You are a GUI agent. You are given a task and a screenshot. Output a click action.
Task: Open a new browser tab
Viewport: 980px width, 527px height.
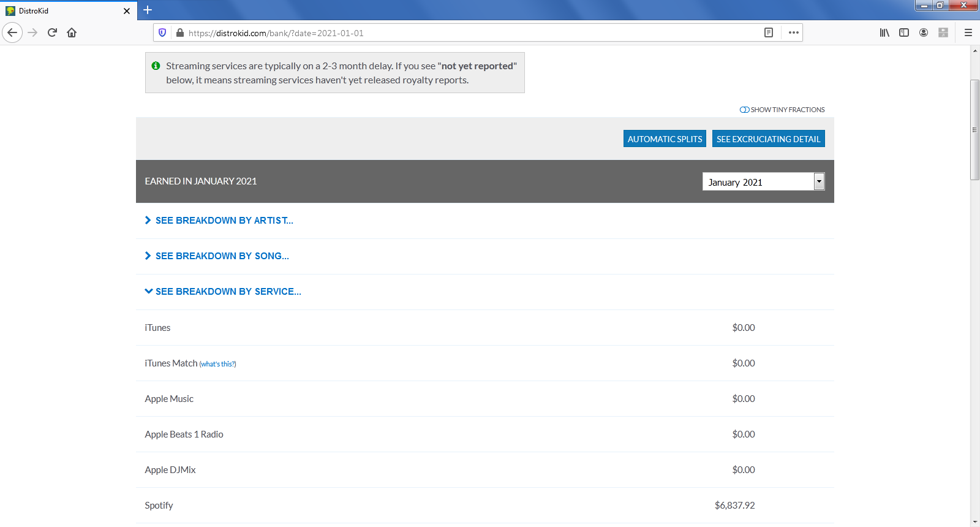click(x=148, y=10)
